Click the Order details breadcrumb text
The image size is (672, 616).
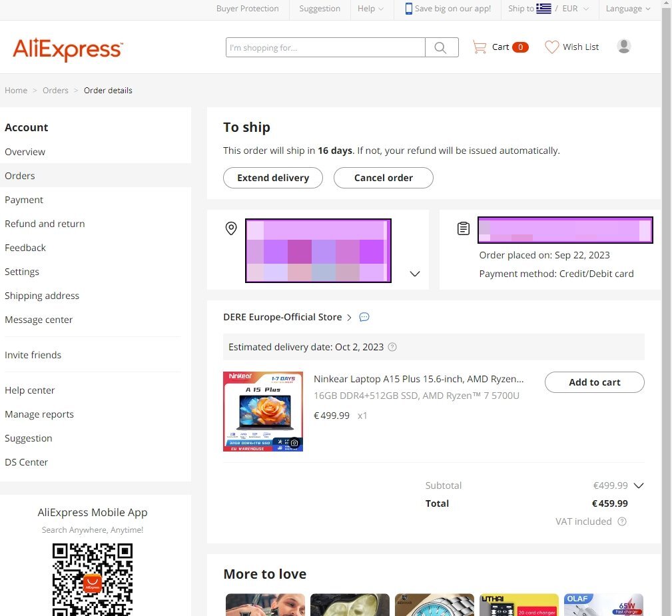click(x=108, y=91)
